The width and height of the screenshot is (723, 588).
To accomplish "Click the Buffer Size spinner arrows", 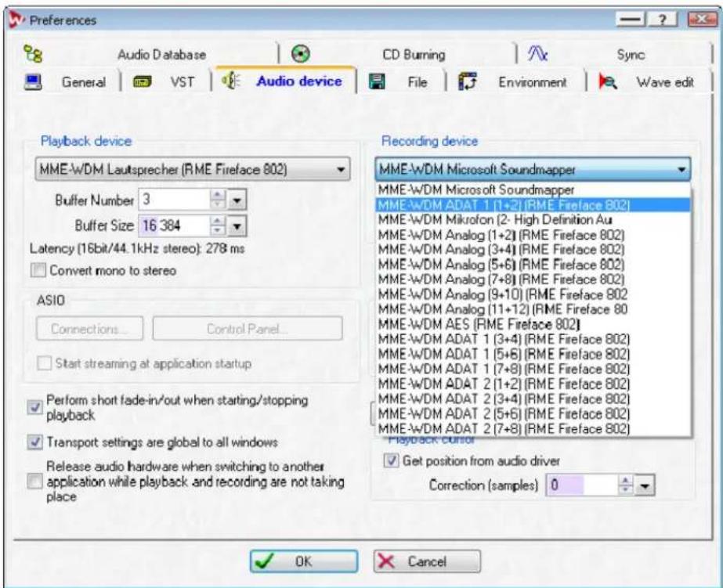I will pos(218,225).
